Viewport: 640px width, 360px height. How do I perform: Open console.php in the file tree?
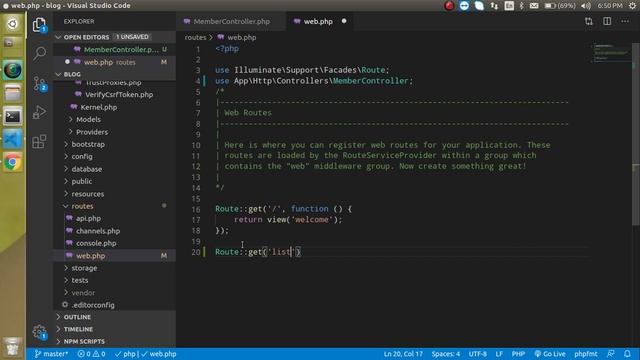click(x=96, y=243)
